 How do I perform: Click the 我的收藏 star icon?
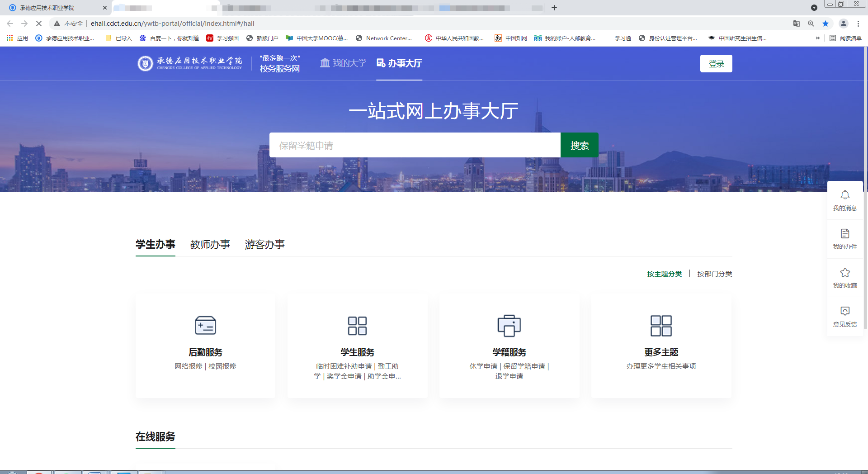pos(844,273)
